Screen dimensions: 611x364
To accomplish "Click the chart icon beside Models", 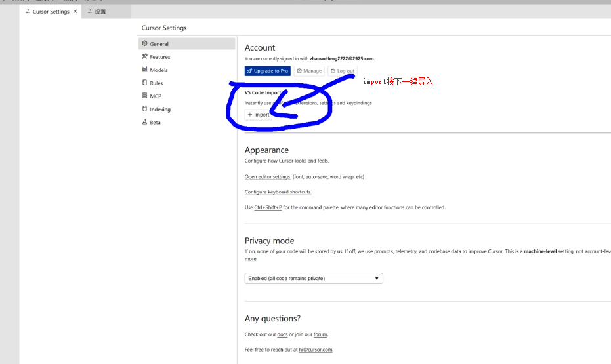I will pos(144,70).
